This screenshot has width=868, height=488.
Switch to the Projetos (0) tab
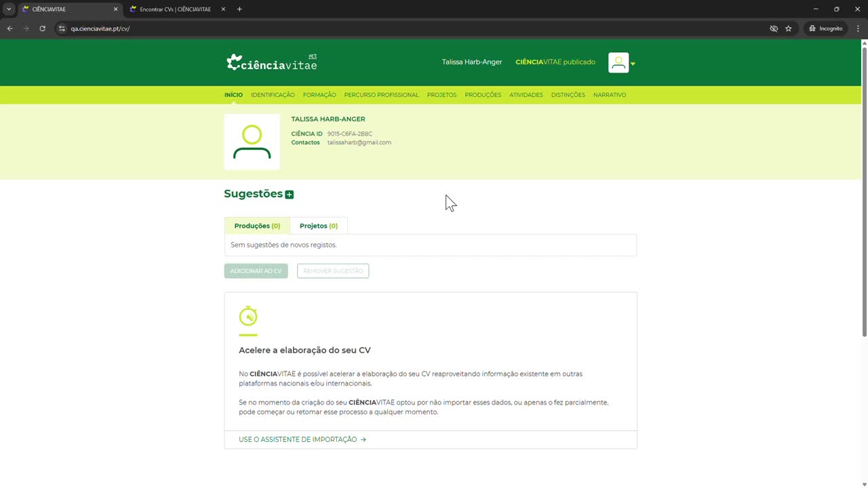(318, 226)
